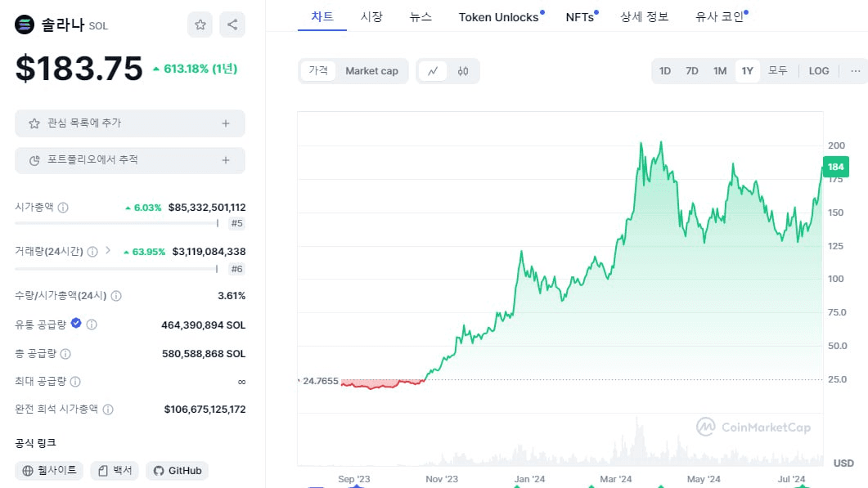Set chart range to 1Y

[747, 71]
